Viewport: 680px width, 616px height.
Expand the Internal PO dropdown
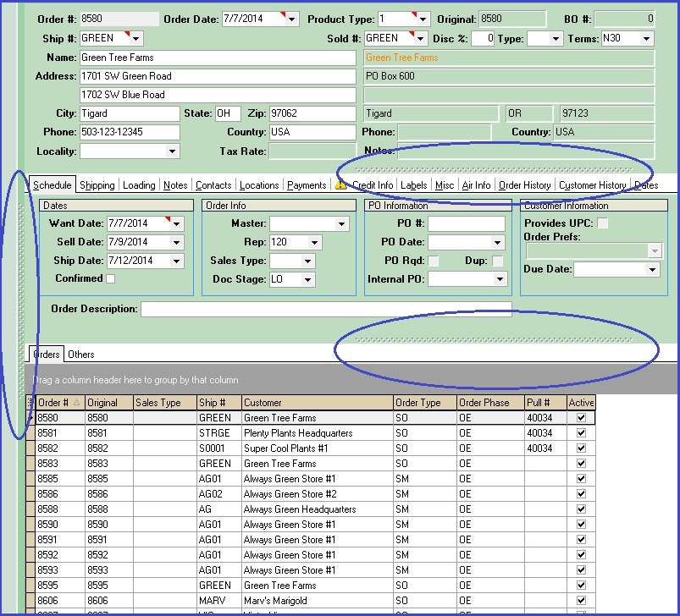pyautogui.click(x=500, y=279)
